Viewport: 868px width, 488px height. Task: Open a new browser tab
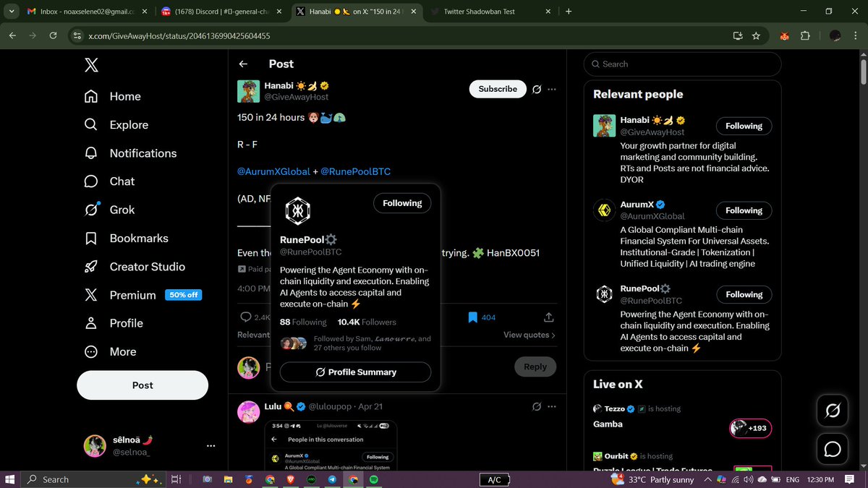coord(569,12)
